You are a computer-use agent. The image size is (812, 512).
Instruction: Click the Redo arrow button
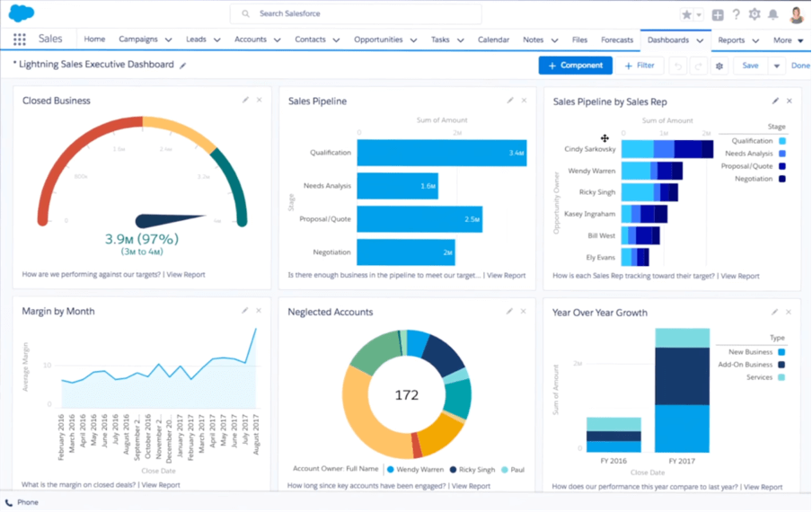(x=698, y=66)
